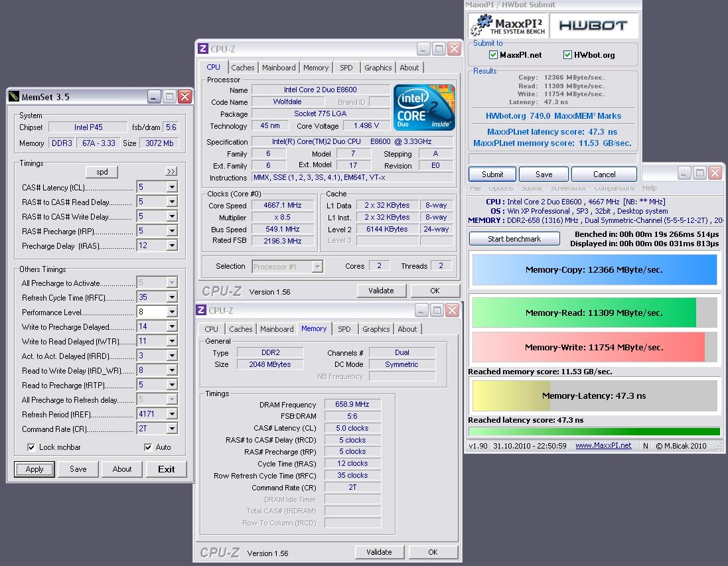Click Cancel in HWbot Submit dialog
The height and width of the screenshot is (566, 728).
tap(604, 174)
